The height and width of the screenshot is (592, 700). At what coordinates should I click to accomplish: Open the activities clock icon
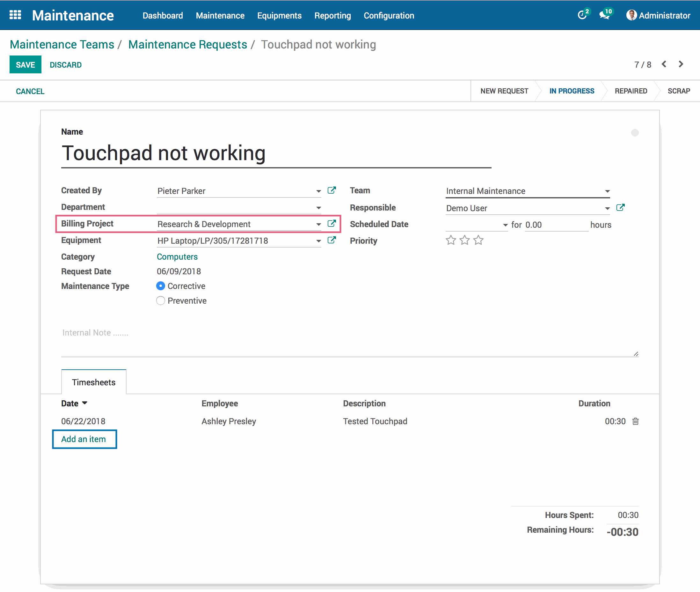pyautogui.click(x=582, y=15)
